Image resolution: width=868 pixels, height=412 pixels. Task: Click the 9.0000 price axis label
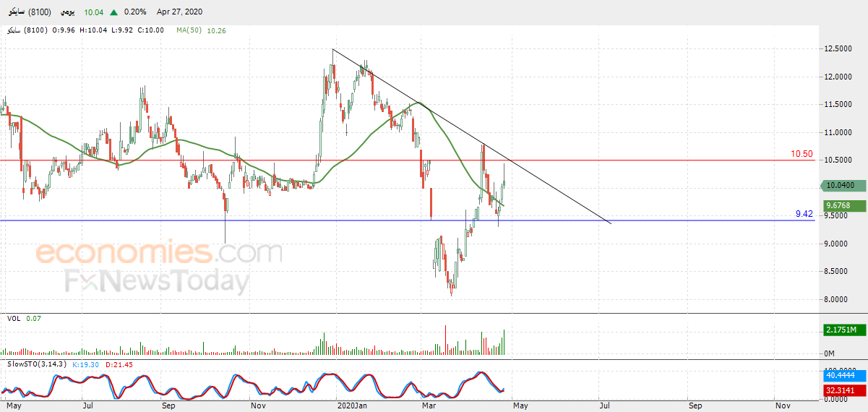[x=837, y=244]
